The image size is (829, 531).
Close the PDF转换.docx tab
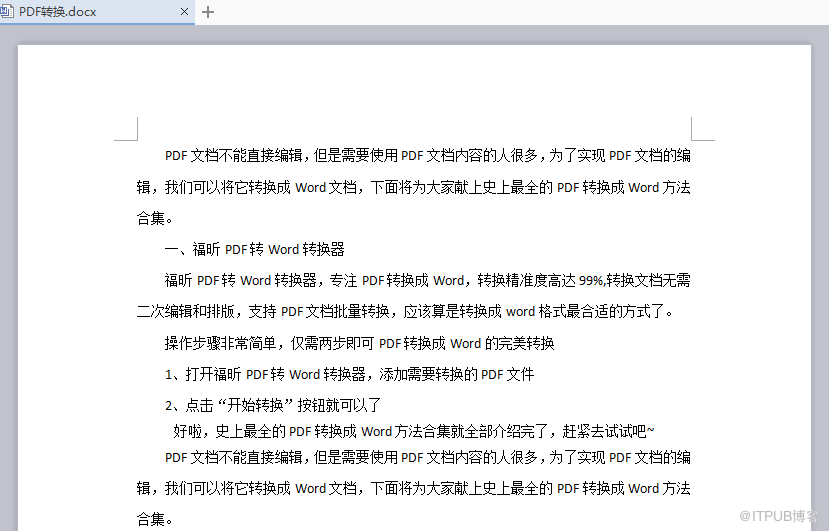[184, 11]
